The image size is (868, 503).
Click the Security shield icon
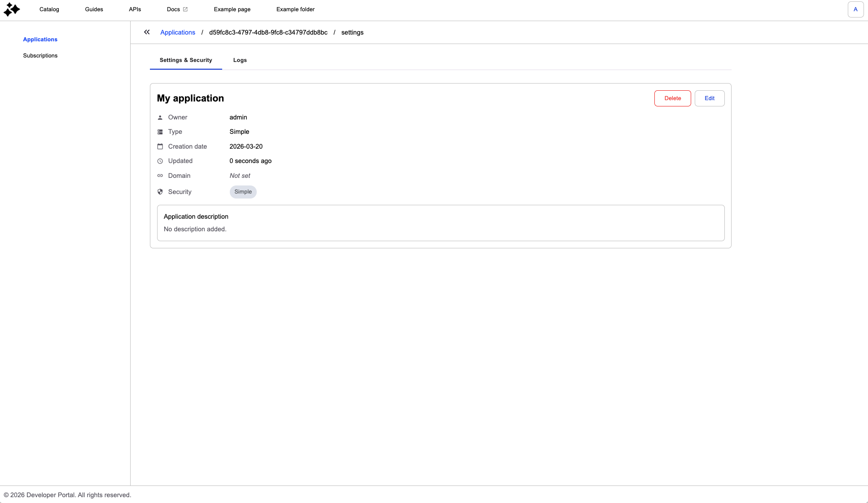(x=160, y=192)
